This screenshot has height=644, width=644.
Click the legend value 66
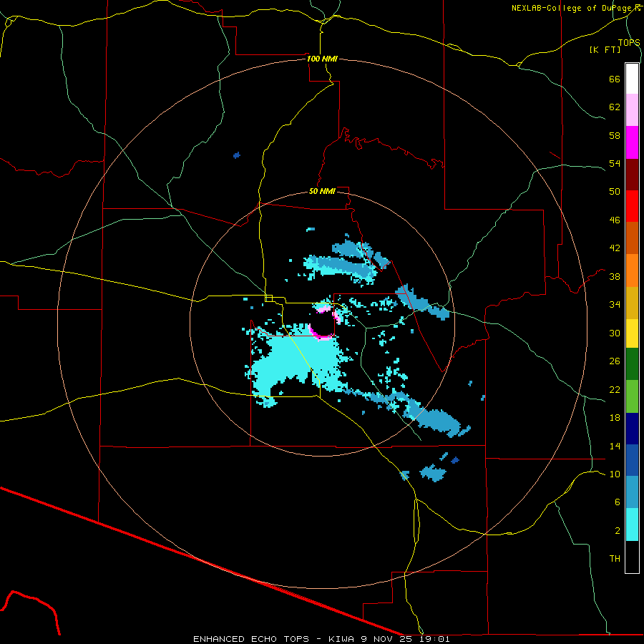[615, 79]
